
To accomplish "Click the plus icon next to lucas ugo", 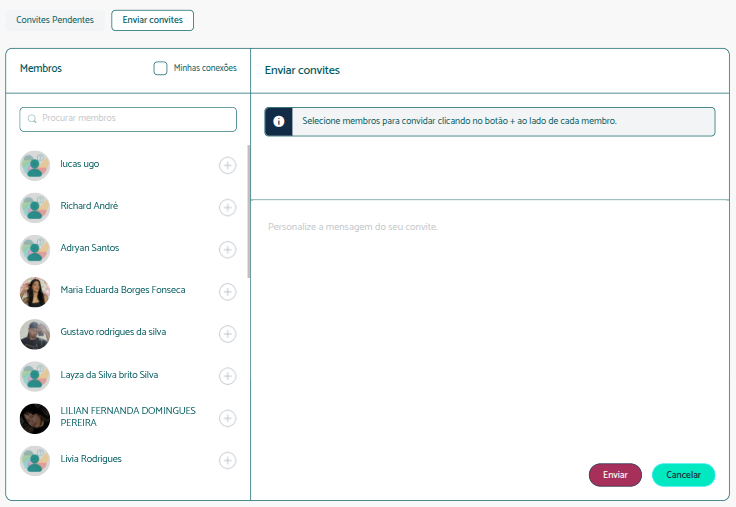I will coord(227,165).
